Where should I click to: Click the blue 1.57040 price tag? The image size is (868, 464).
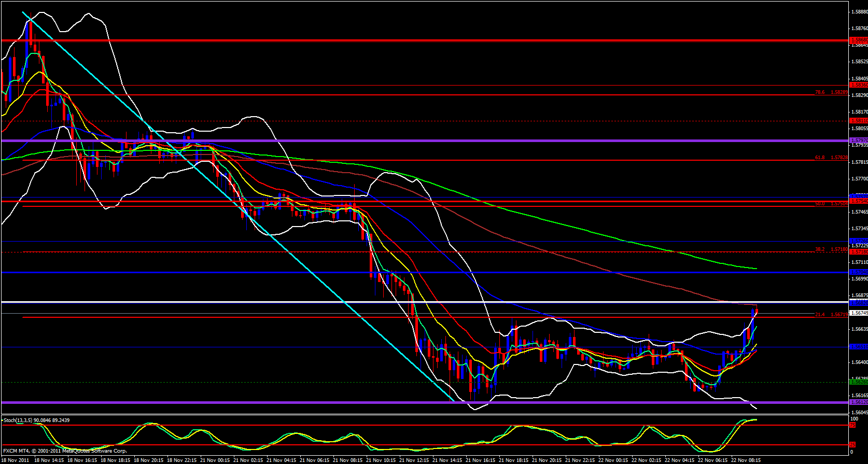tap(858, 272)
